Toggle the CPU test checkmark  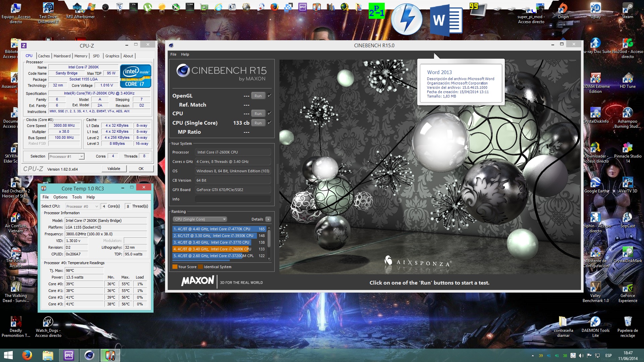[269, 113]
